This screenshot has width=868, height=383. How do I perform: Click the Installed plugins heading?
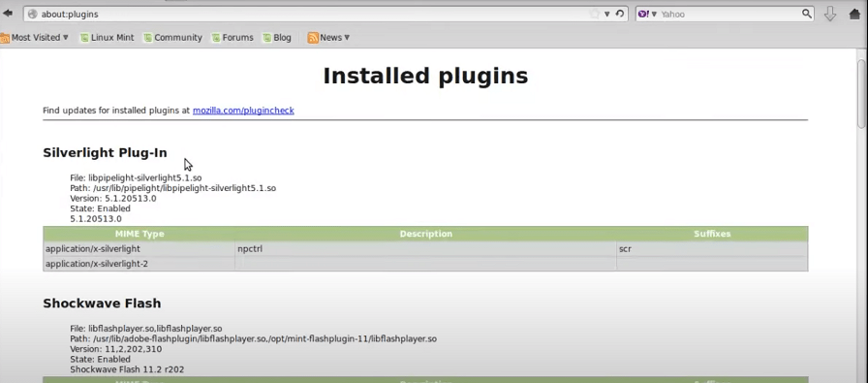[x=425, y=76]
